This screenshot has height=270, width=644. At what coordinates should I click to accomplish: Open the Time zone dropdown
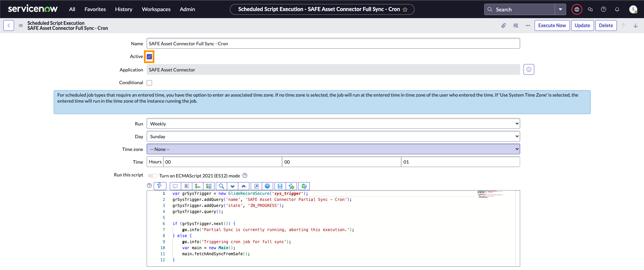333,149
